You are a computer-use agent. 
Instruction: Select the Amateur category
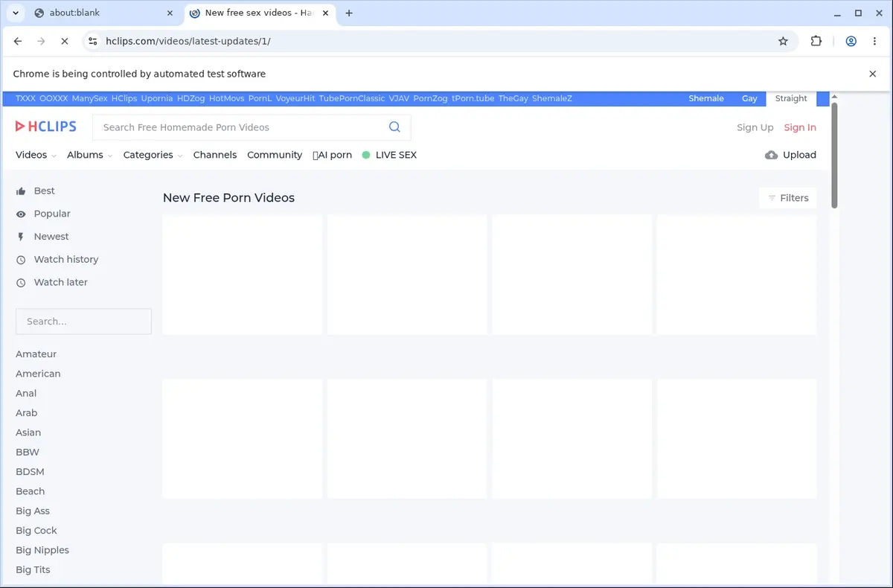point(36,354)
